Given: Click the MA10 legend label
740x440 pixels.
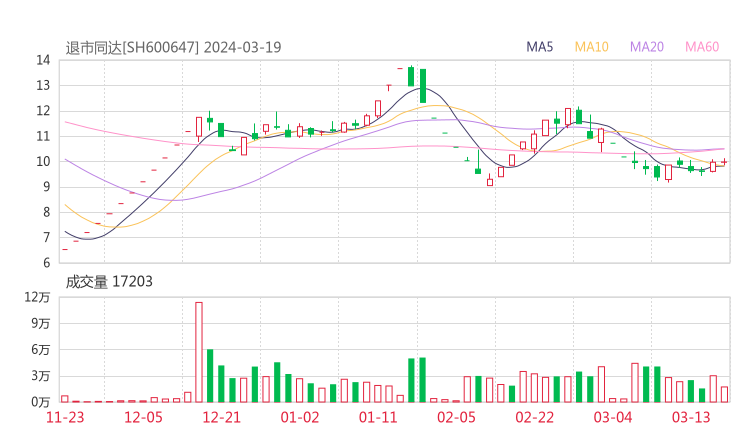Looking at the screenshot, I should (x=591, y=47).
